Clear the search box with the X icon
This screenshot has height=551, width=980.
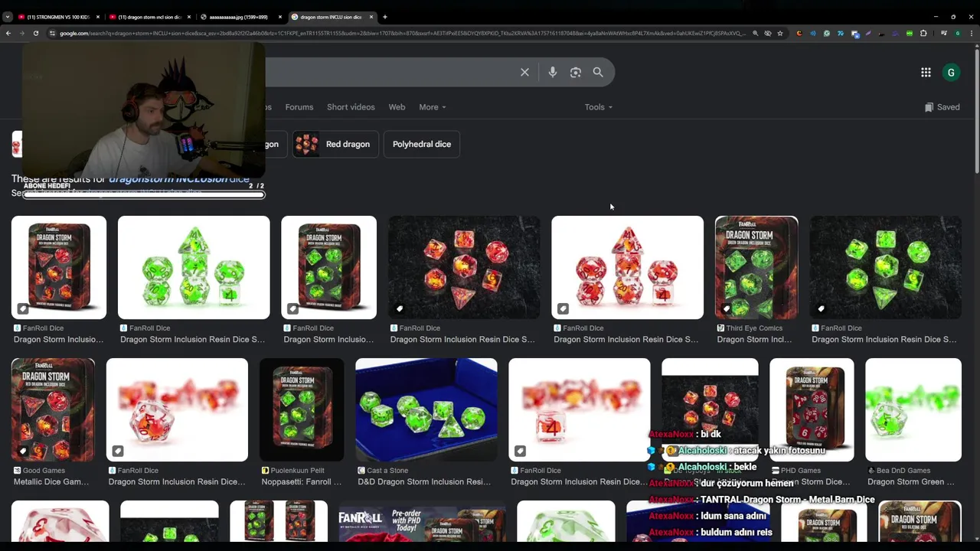pyautogui.click(x=524, y=72)
